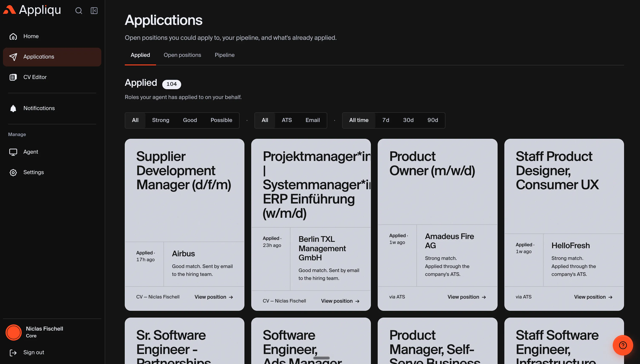Open the search icon in sidebar

click(79, 10)
